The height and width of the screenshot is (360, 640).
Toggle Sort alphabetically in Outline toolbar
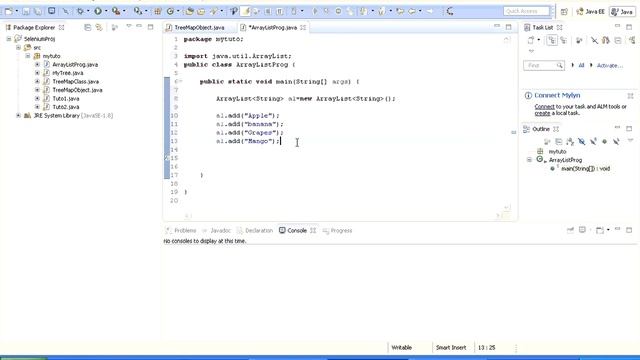(x=570, y=141)
